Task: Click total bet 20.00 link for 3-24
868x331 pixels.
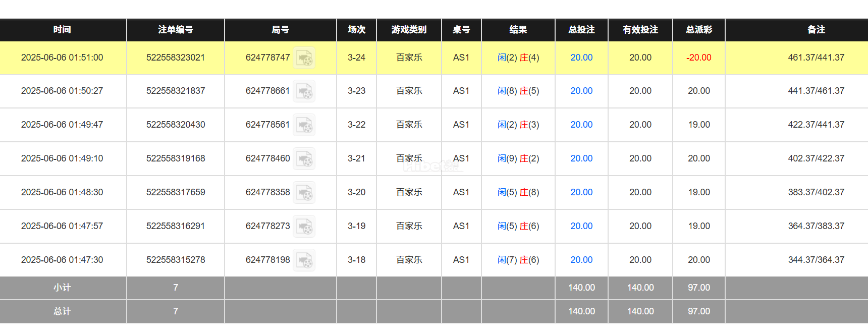Action: (581, 58)
